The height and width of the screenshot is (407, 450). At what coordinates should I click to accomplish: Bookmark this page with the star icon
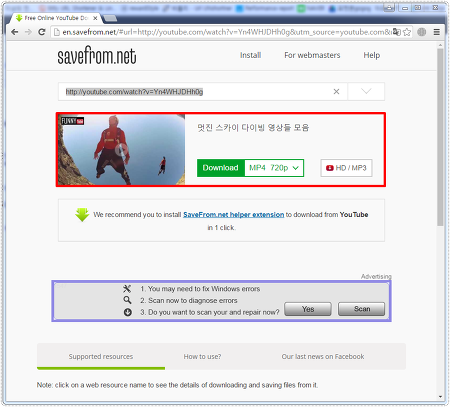click(407, 32)
